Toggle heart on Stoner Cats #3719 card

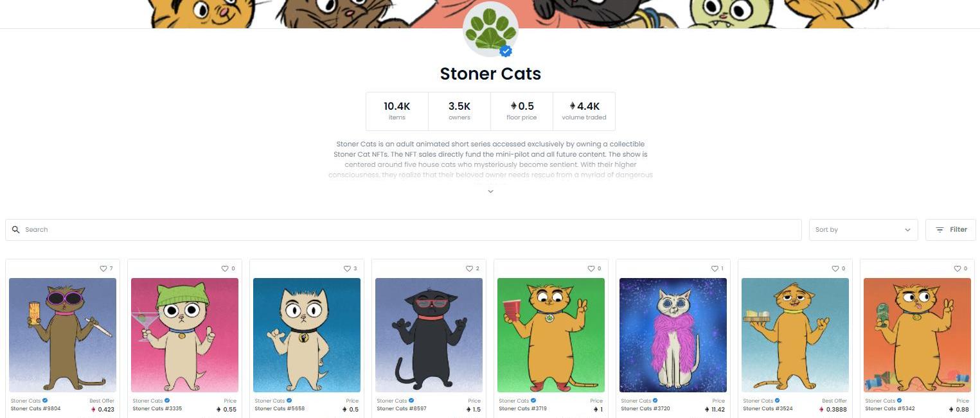pyautogui.click(x=591, y=268)
